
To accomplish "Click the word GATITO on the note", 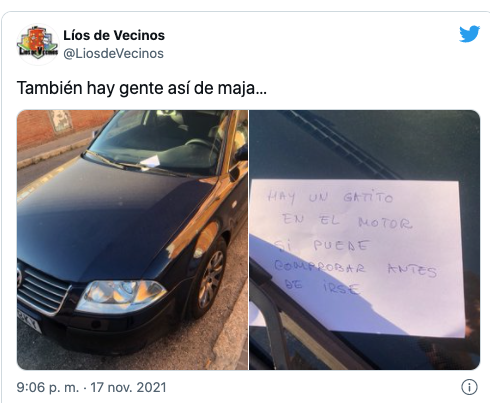I will tap(368, 197).
